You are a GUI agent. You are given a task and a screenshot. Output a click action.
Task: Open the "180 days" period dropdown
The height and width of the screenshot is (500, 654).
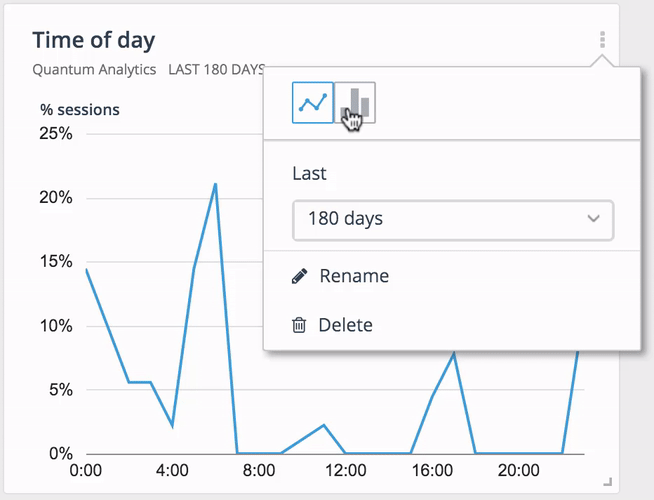coord(453,220)
